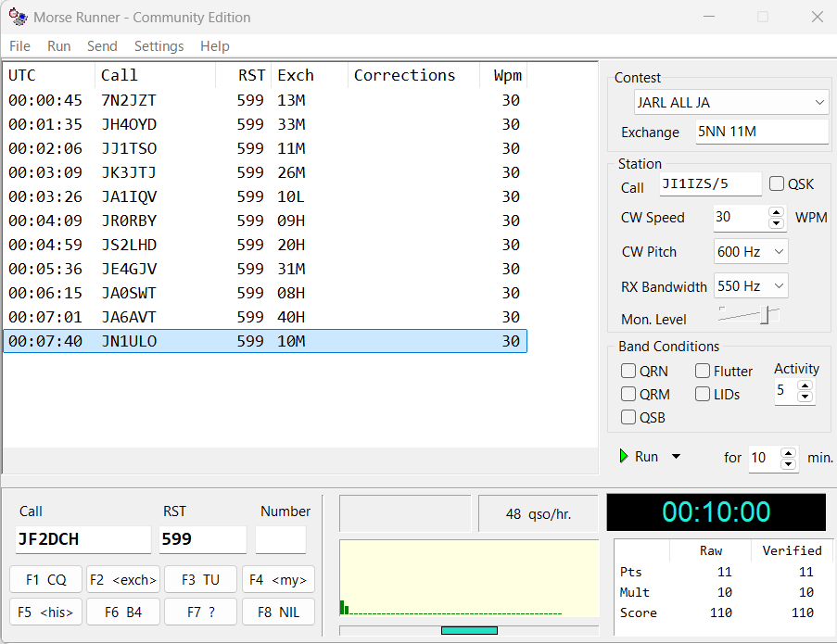Click the yellow audio spectrum panel
Screen dimensions: 837x644
pyautogui.click(x=469, y=578)
